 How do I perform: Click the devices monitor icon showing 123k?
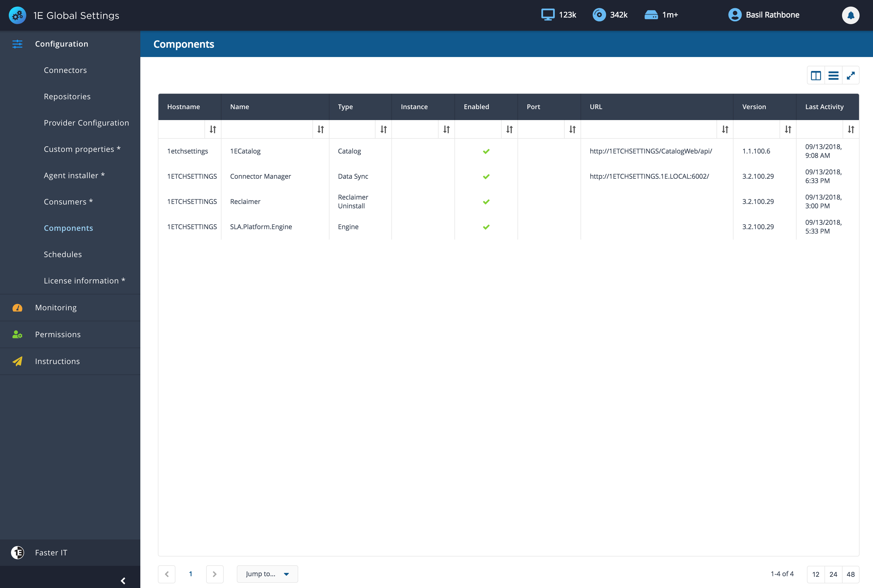pos(547,15)
